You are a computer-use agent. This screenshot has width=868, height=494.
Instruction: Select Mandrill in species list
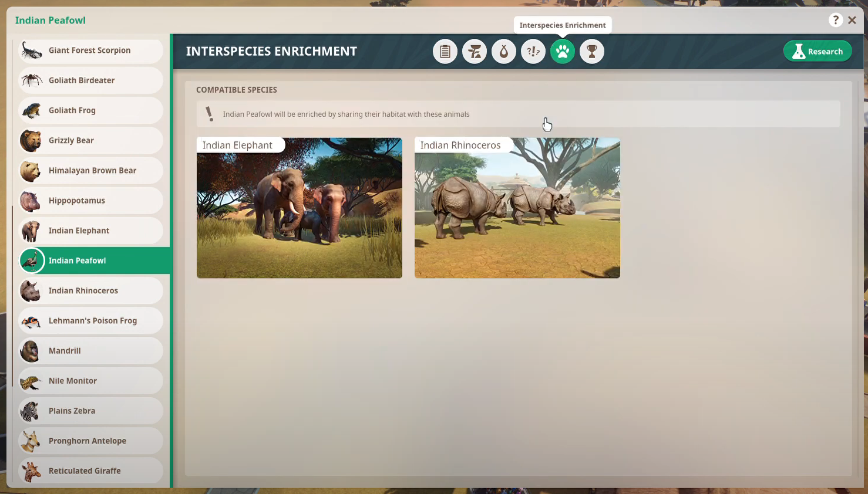coord(90,351)
